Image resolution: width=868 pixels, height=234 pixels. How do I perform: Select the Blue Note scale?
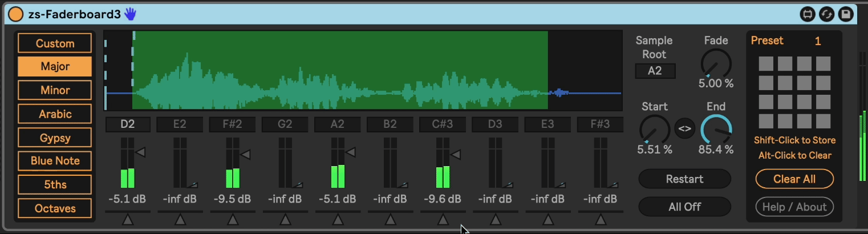(x=55, y=161)
